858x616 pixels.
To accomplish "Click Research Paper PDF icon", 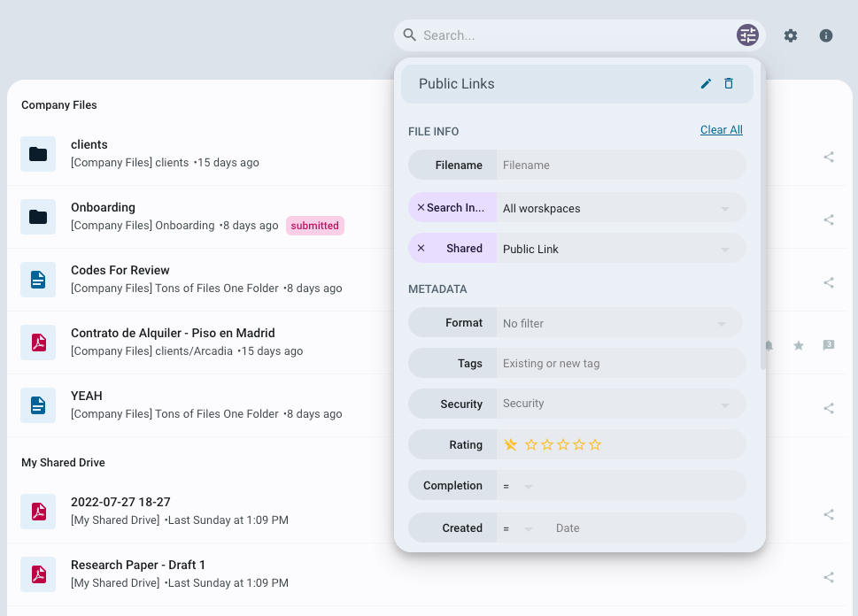I will (x=38, y=574).
